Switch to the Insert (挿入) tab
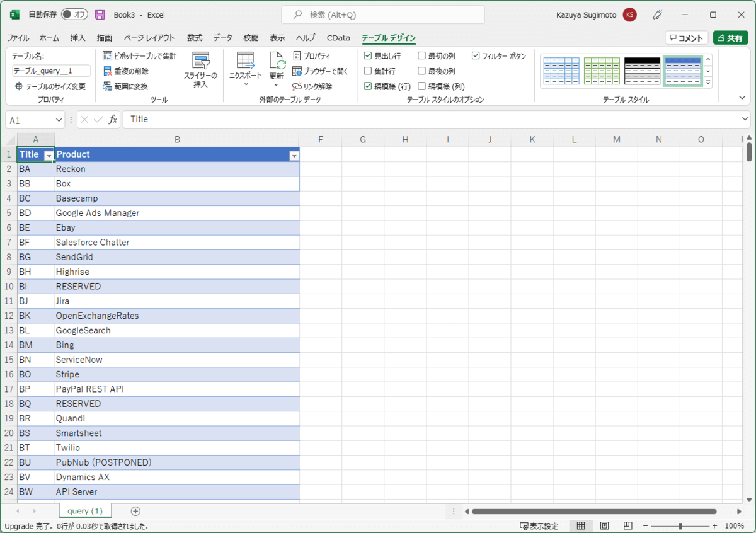This screenshot has height=533, width=756. [78, 38]
